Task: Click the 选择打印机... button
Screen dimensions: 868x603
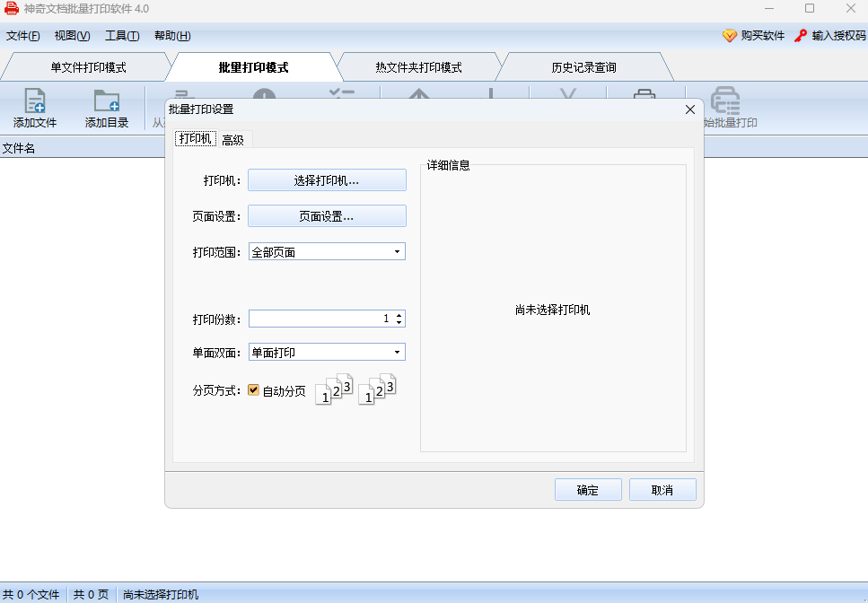Action: coord(327,180)
